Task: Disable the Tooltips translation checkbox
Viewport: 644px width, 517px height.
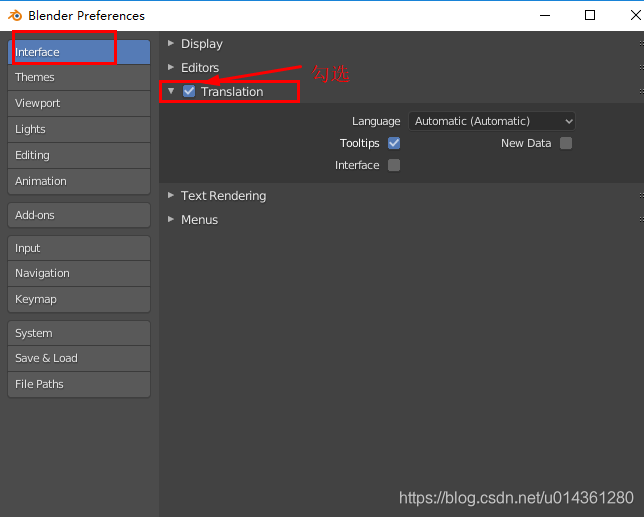Action: point(394,143)
